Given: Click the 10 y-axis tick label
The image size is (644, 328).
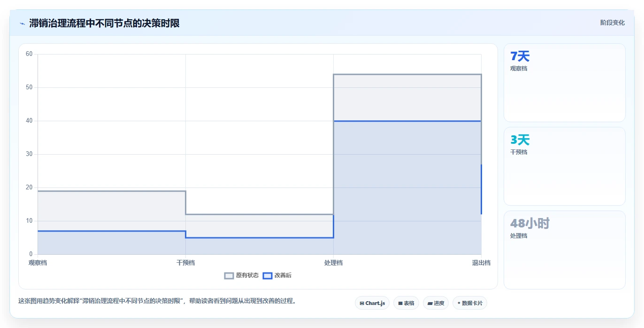Looking at the screenshot, I should click(x=29, y=221).
